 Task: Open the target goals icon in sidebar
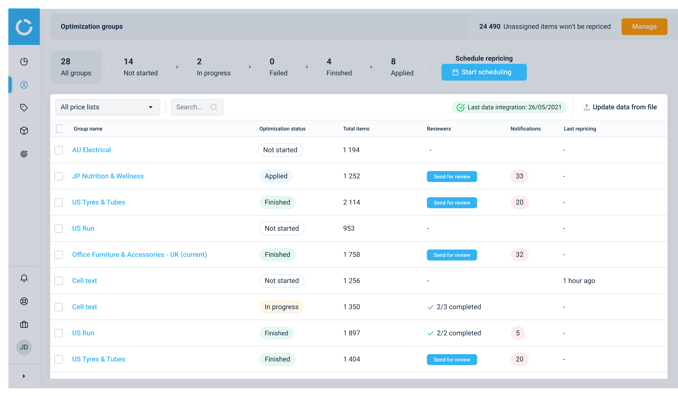coord(24,153)
